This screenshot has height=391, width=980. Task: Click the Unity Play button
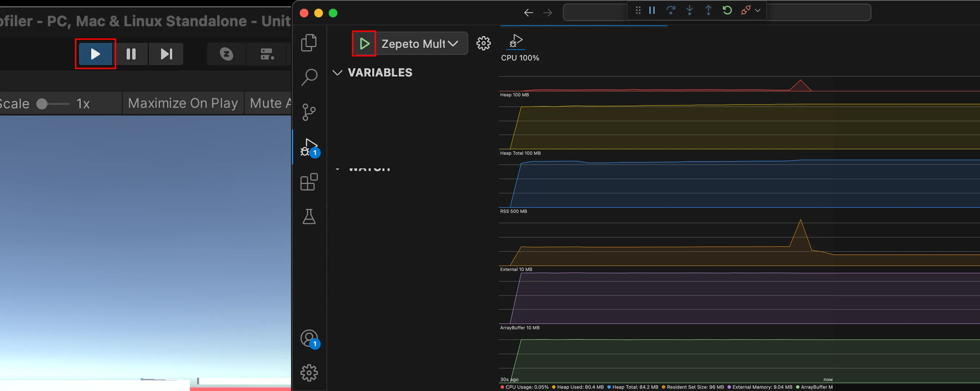(96, 54)
